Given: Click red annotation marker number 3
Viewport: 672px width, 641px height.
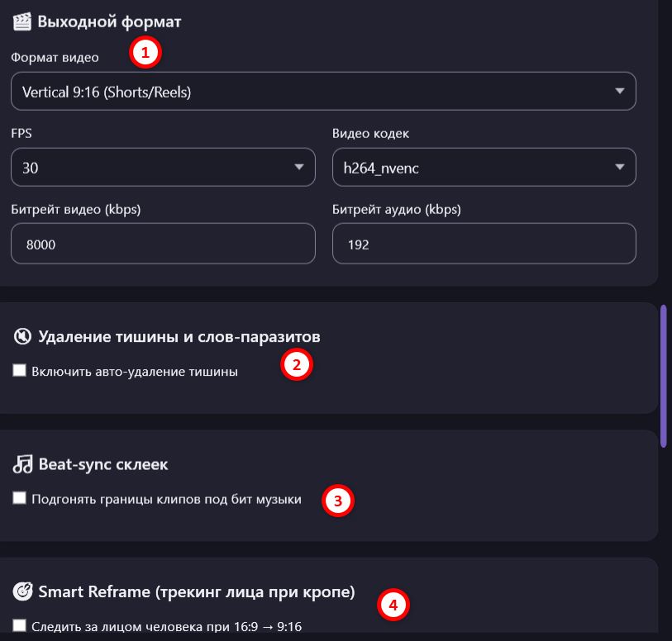Looking at the screenshot, I should [338, 500].
